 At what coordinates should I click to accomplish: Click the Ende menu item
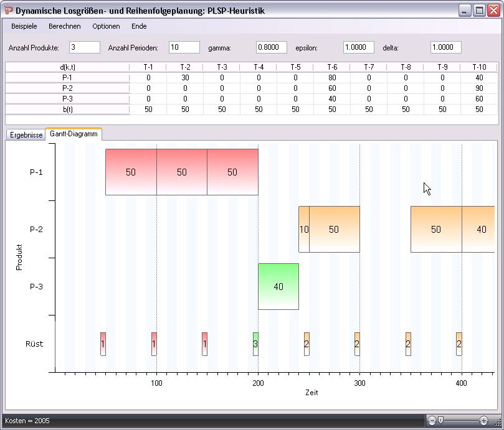click(x=139, y=26)
